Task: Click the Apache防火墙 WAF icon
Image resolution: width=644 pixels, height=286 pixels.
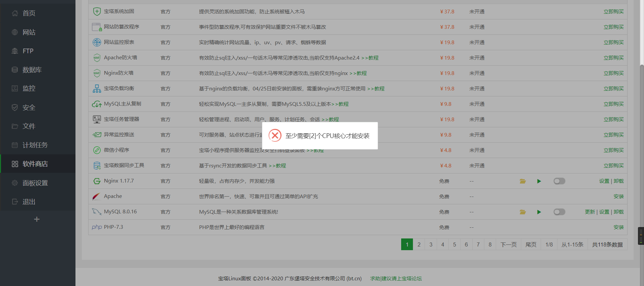Action: click(x=97, y=58)
